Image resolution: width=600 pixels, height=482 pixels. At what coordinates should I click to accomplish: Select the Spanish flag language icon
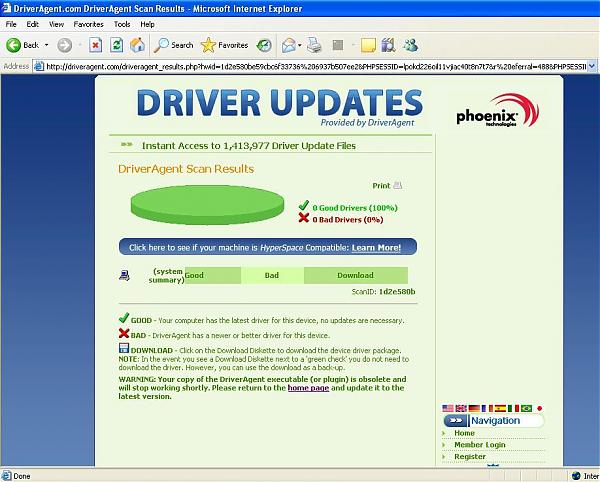pos(500,408)
